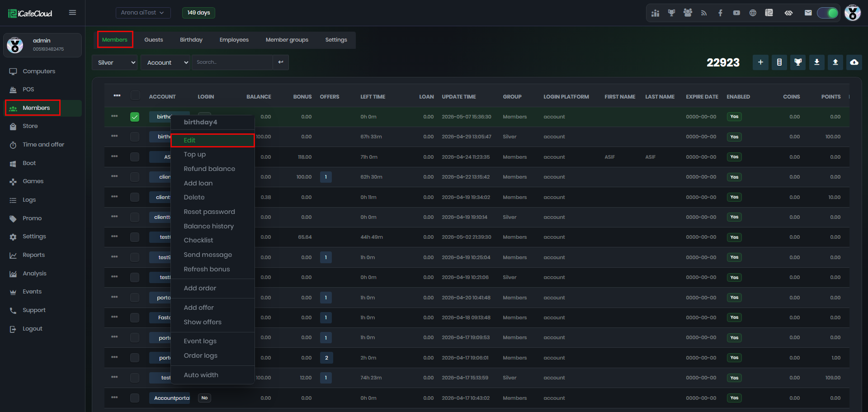Open Time and offer in the sidebar

click(x=43, y=145)
